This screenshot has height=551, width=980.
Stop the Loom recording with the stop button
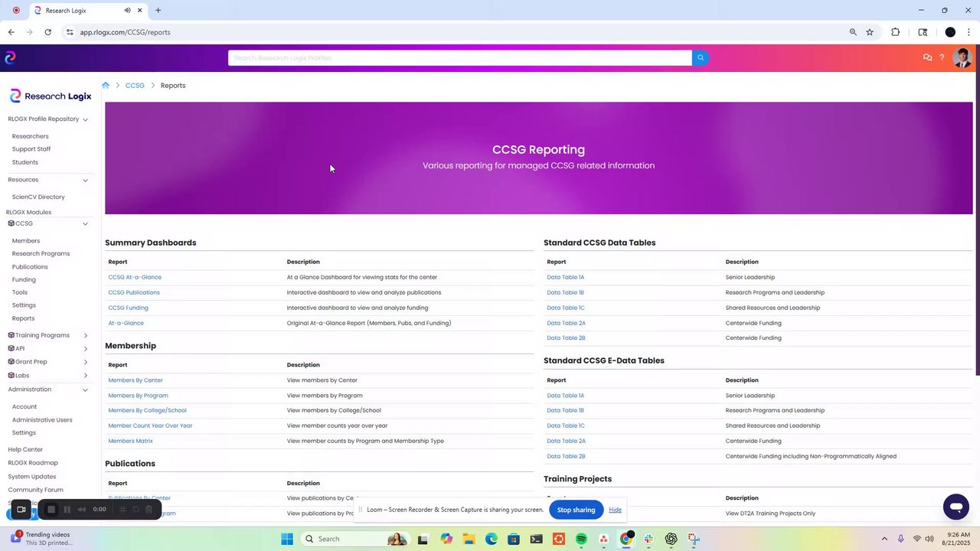[x=51, y=510]
